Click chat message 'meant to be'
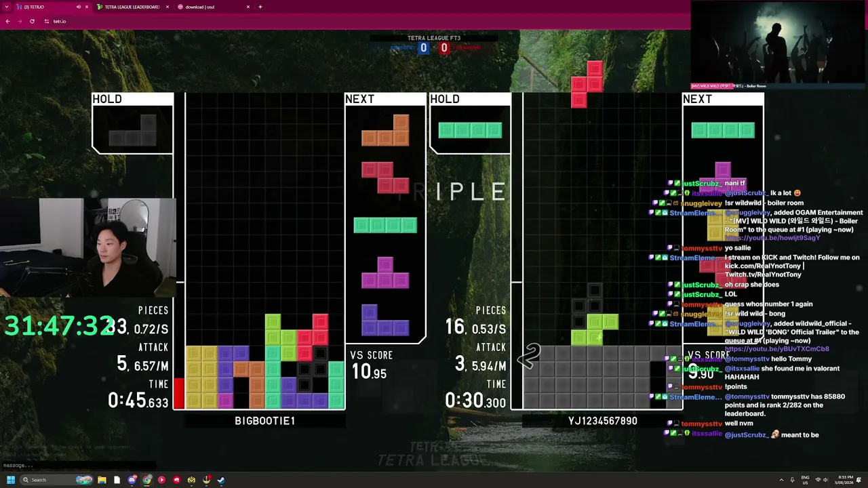Screen dimensions: 868x488 (x=800, y=434)
